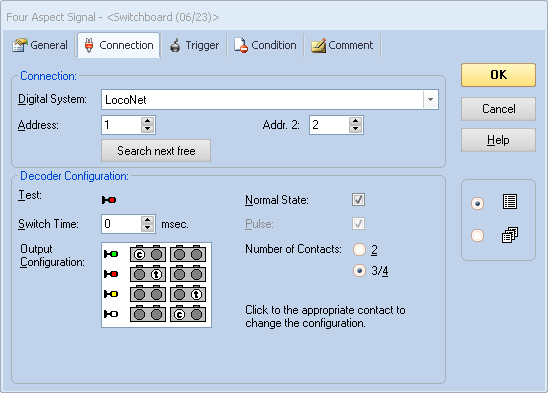The width and height of the screenshot is (548, 393).
Task: Open the Comment tab
Action: (x=342, y=45)
